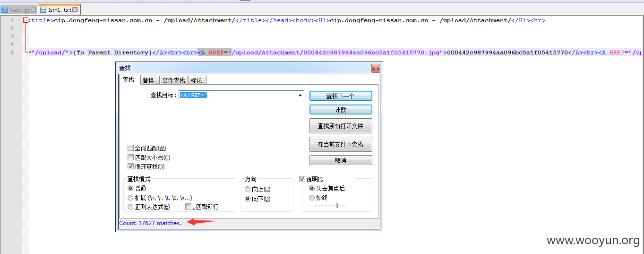644x254 pixels.
Task: Select the html.txt file tab
Action: [59, 9]
